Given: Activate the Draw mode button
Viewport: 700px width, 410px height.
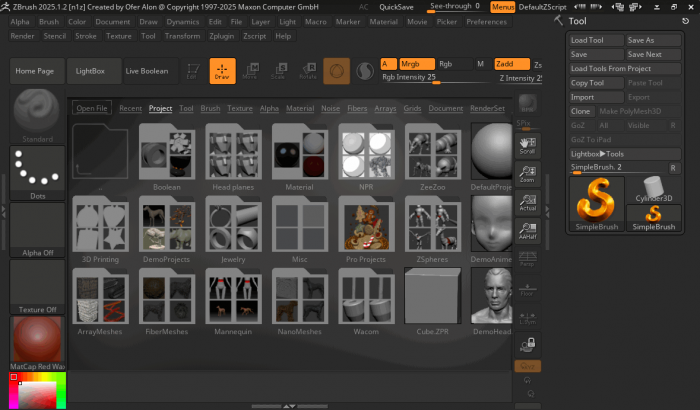Looking at the screenshot, I should (221, 71).
